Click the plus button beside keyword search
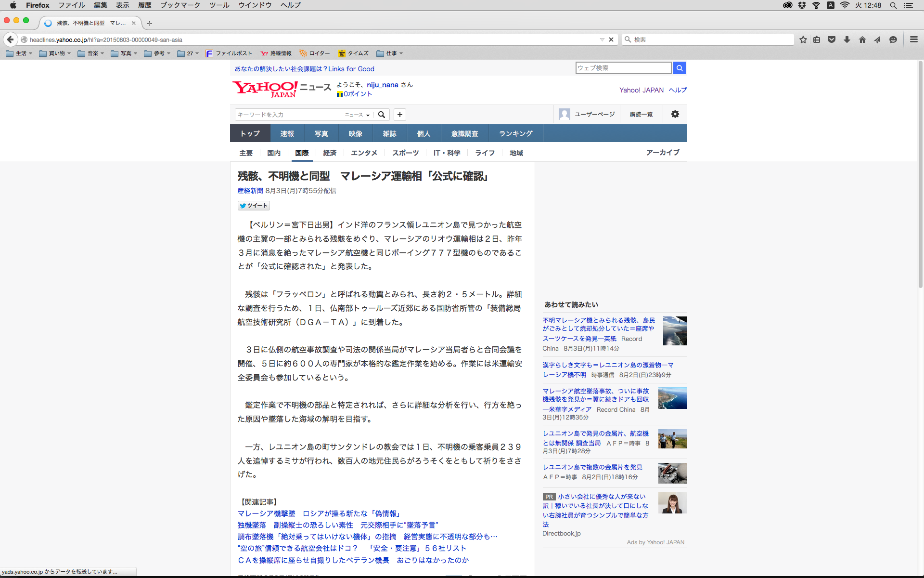 click(400, 115)
